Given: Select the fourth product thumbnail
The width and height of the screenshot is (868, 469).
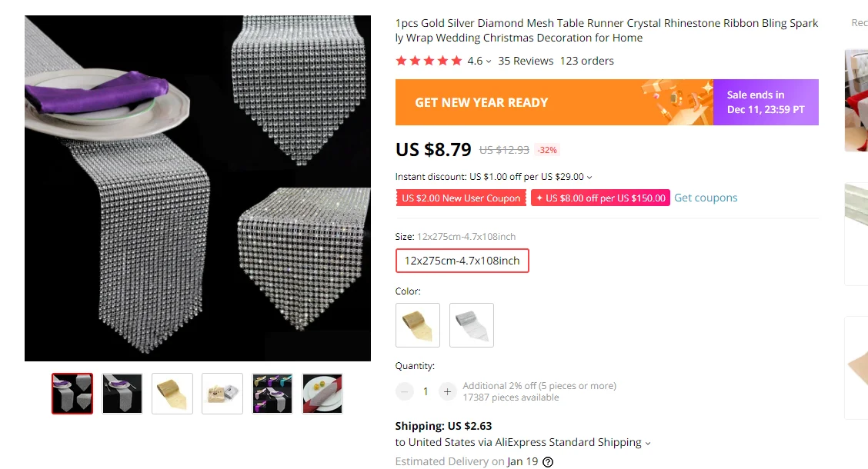Looking at the screenshot, I should click(x=222, y=394).
